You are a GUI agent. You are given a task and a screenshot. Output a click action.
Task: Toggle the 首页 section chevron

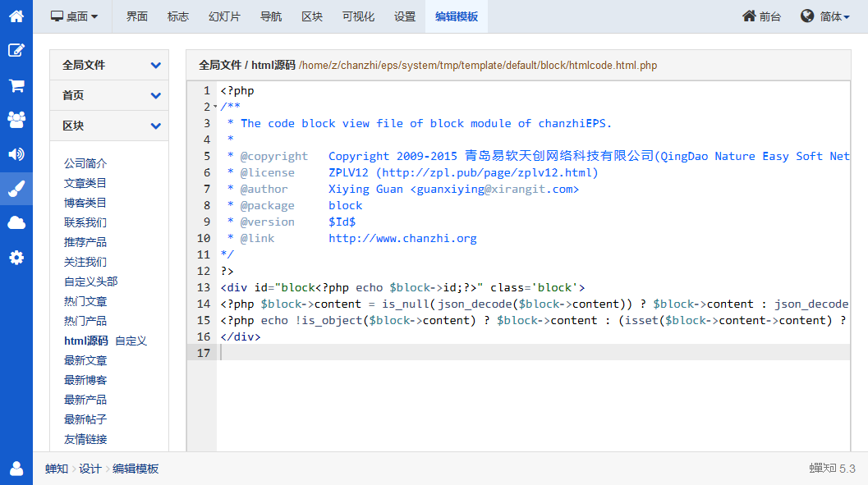[x=155, y=96]
